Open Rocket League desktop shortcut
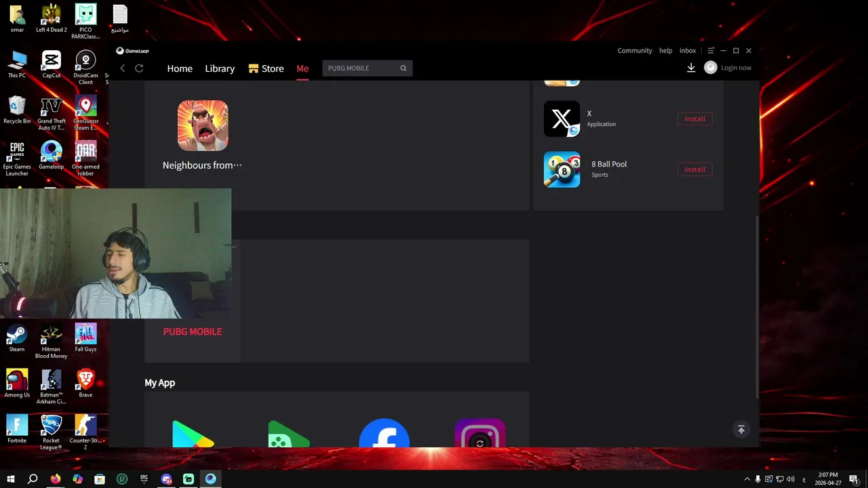Viewport: 868px width, 488px height. (51, 432)
